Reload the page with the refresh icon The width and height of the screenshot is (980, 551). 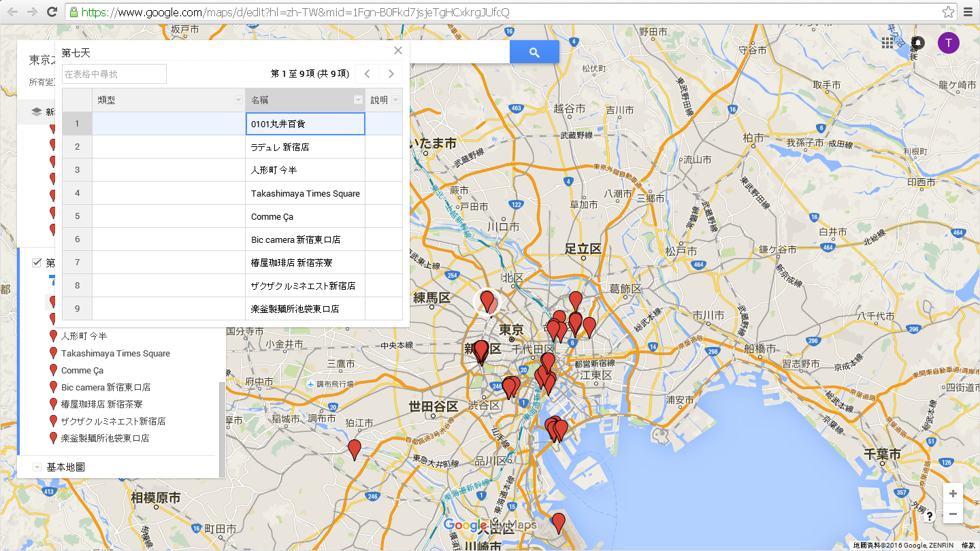pyautogui.click(x=52, y=12)
